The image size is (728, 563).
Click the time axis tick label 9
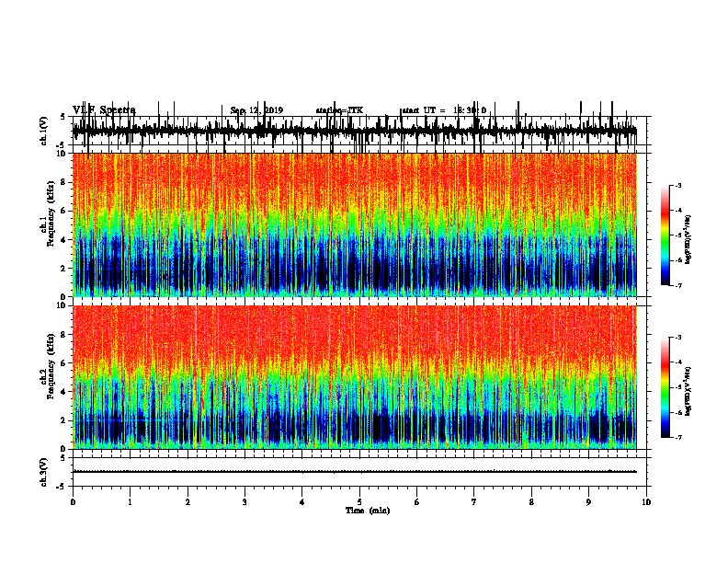click(588, 502)
